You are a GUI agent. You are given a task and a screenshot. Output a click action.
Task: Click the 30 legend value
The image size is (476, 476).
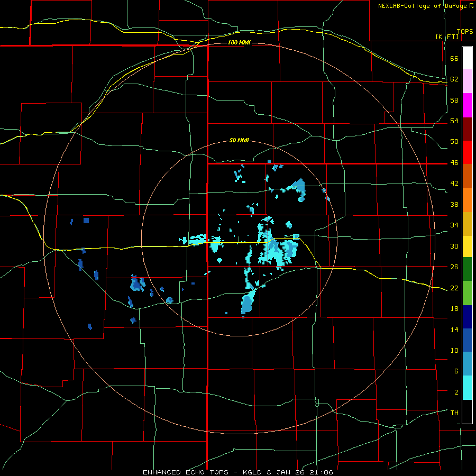454,246
